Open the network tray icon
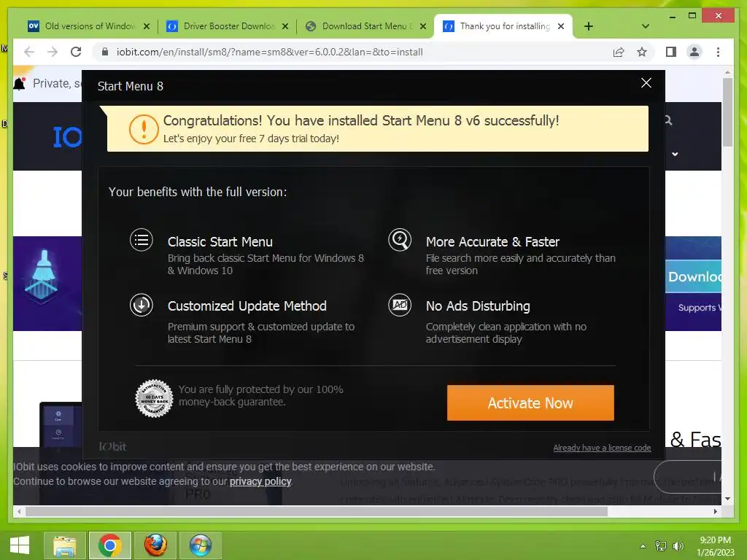Viewport: 747px width, 560px height. (660, 546)
